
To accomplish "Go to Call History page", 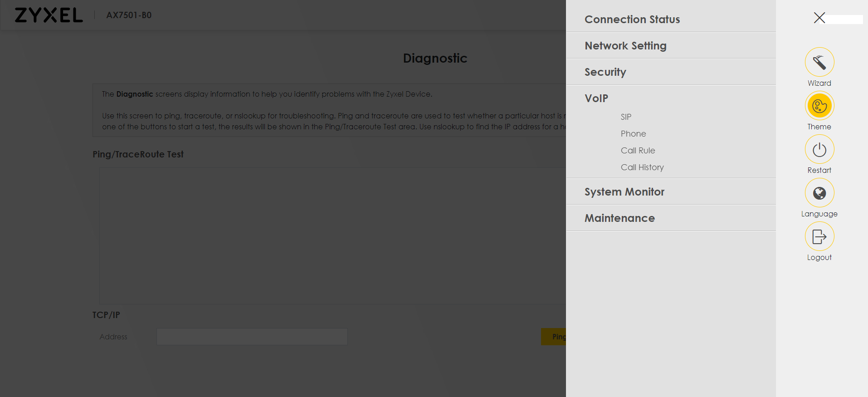I will 642,167.
